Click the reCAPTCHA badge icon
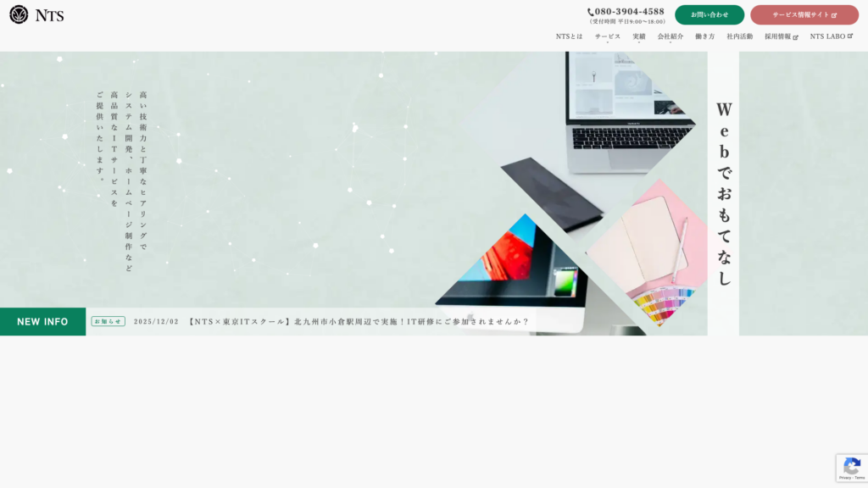Screen dimensions: 868x488 click(852, 467)
